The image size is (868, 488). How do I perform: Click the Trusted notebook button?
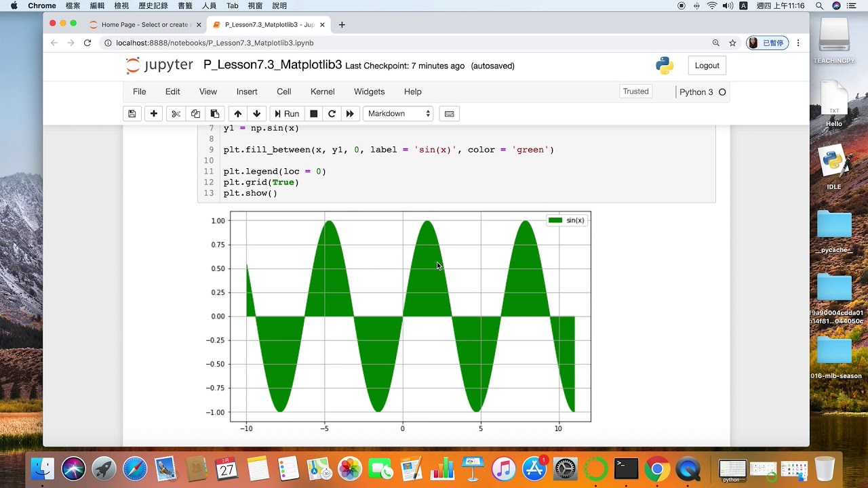636,91
